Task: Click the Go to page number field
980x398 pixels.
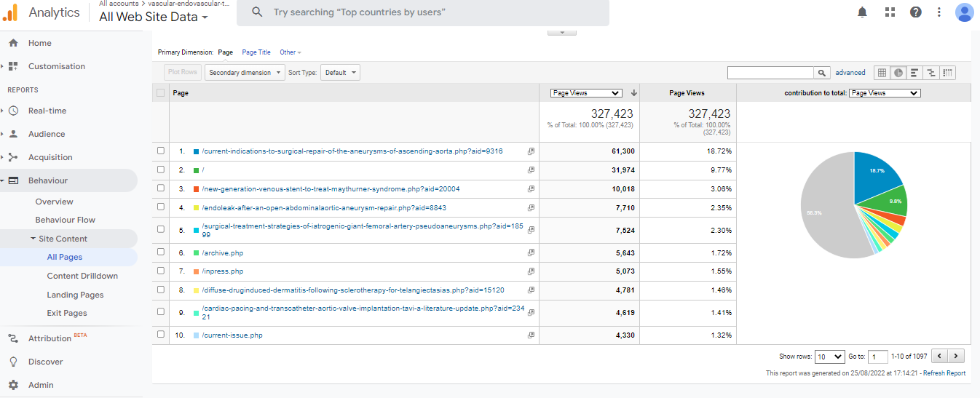Action: (x=878, y=357)
